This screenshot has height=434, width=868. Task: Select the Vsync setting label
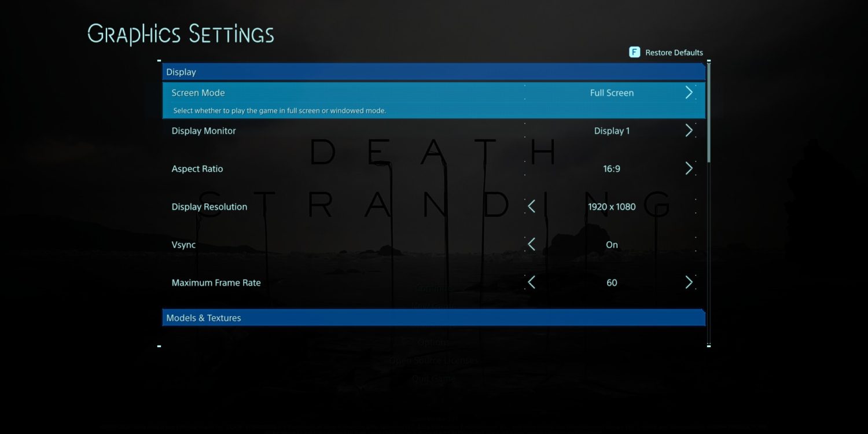click(x=183, y=245)
